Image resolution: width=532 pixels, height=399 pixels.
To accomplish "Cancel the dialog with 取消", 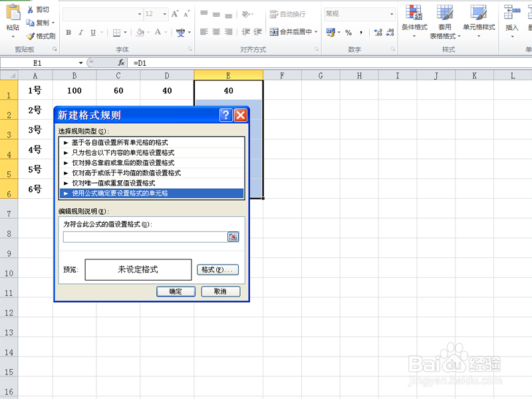I will [x=221, y=291].
